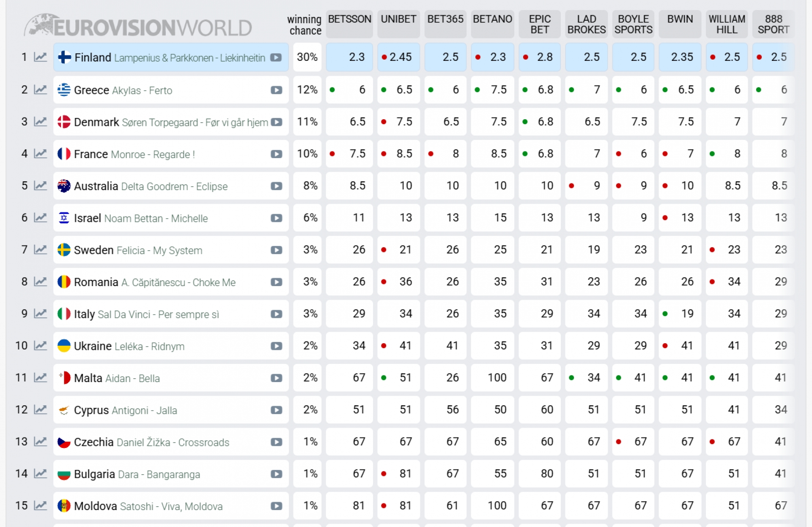
Task: Play France Regarde ! video
Action: (276, 154)
